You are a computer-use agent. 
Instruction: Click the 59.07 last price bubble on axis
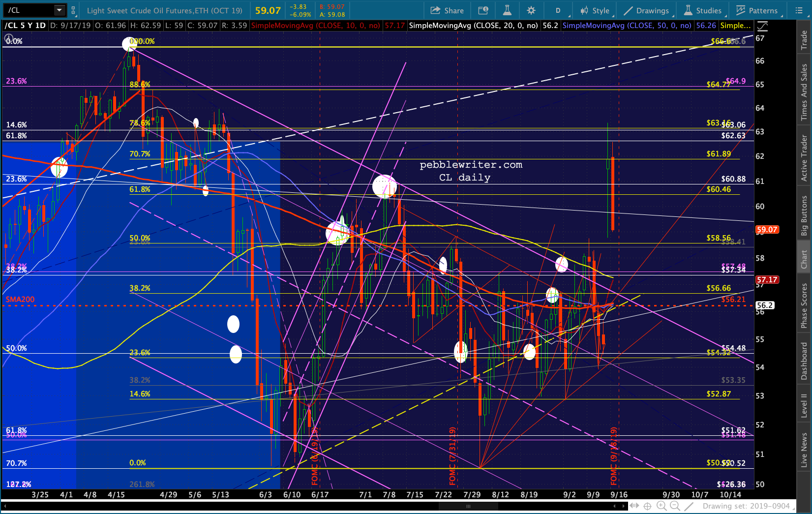(x=767, y=229)
